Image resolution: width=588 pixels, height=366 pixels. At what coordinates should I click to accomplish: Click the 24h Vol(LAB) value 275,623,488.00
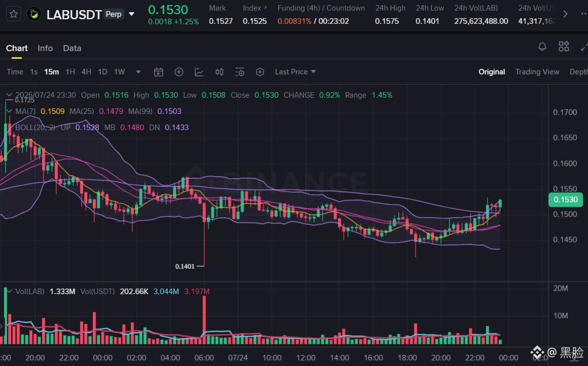tap(481, 21)
